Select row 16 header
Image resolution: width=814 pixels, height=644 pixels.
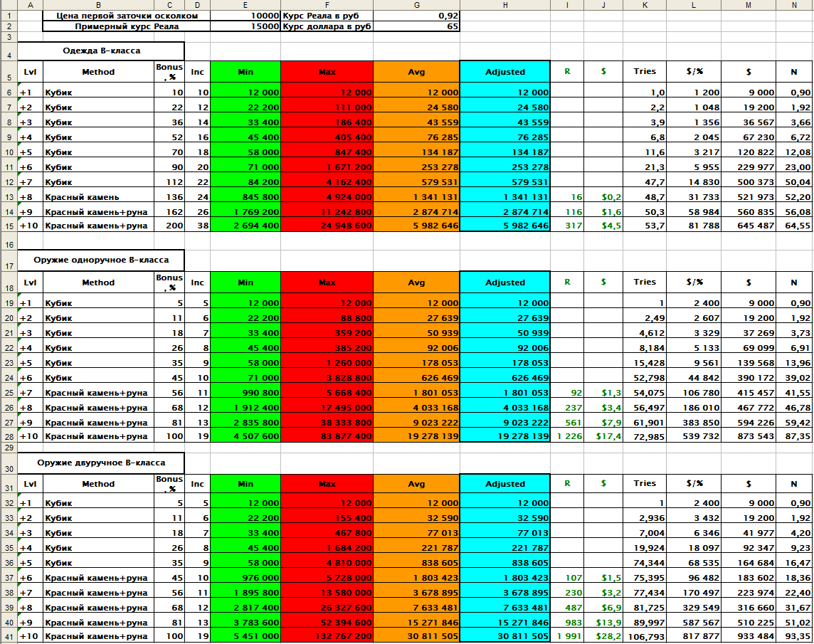point(9,244)
